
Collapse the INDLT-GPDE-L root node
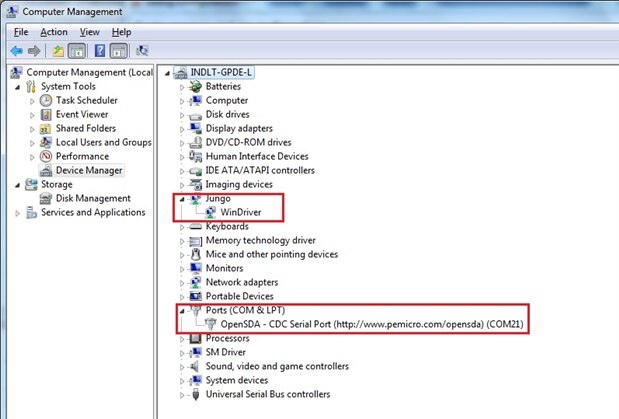pyautogui.click(x=167, y=73)
